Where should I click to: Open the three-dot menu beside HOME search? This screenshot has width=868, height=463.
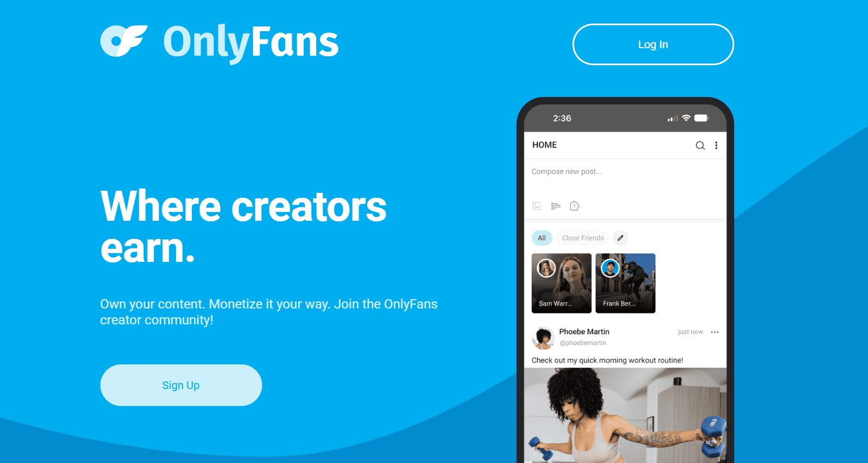tap(716, 145)
